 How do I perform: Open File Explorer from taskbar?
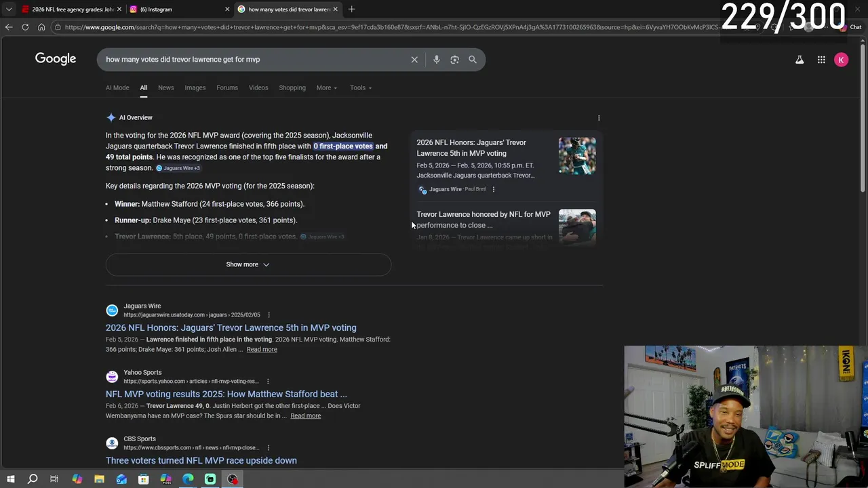pos(99,479)
